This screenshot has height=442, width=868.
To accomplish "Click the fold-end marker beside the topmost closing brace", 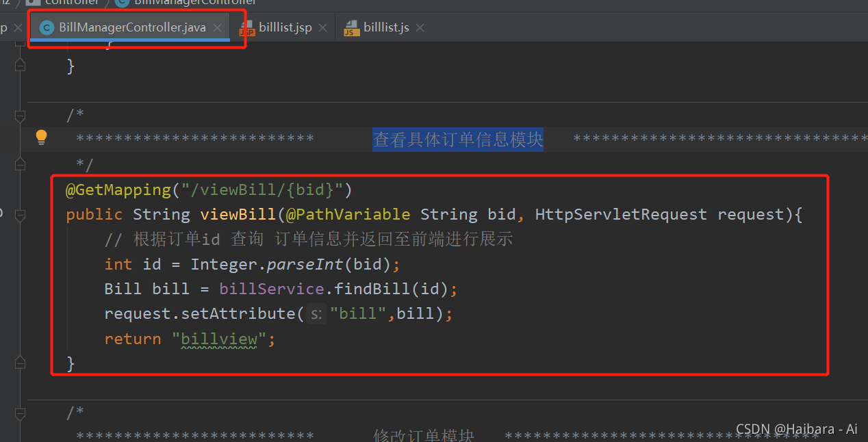I will pyautogui.click(x=20, y=65).
